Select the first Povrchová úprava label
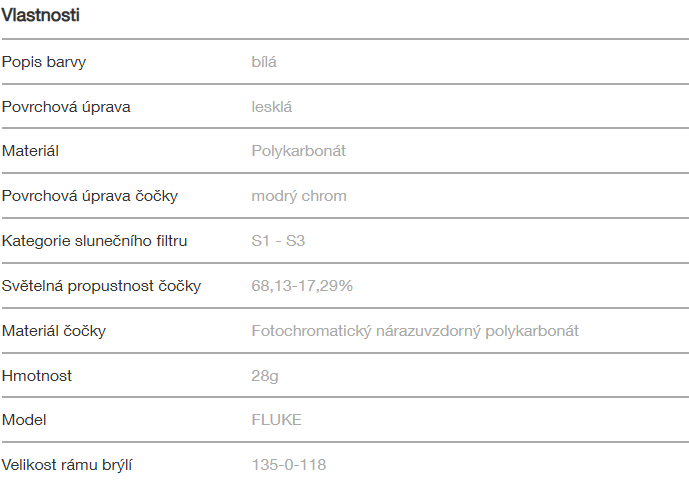The width and height of the screenshot is (689, 480). tap(66, 107)
